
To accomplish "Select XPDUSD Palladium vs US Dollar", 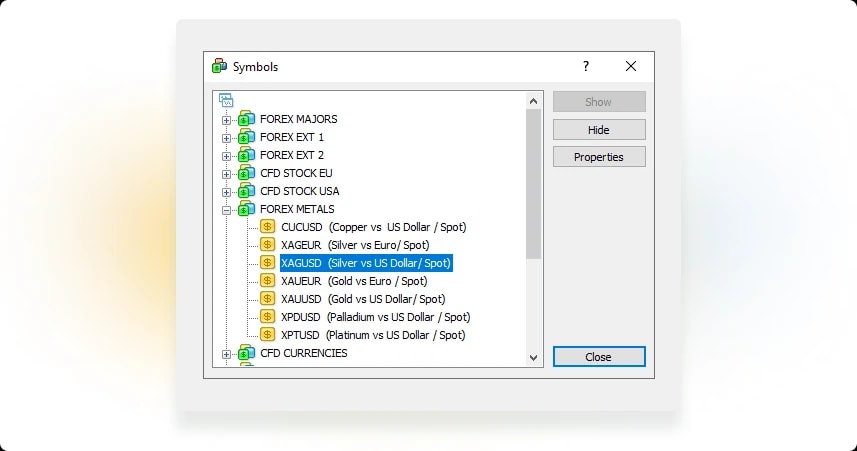I will 375,317.
